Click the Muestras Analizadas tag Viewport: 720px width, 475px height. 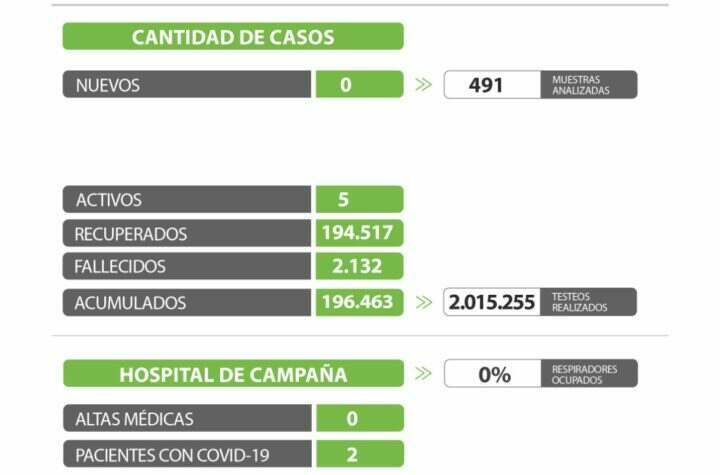coord(590,85)
